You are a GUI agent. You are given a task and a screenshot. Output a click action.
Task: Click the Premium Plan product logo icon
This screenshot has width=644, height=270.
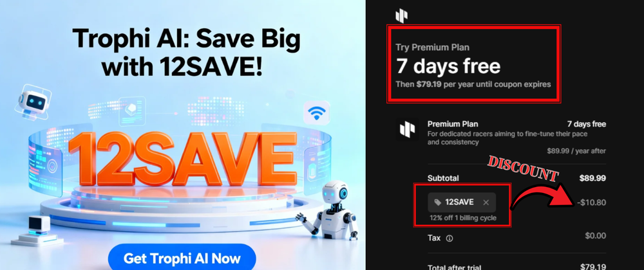408,130
